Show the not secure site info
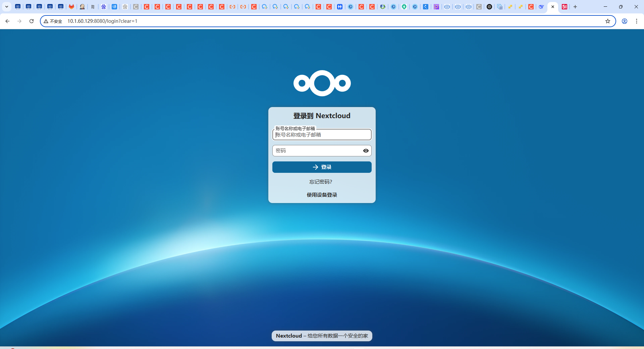The image size is (644, 349). coord(53,21)
